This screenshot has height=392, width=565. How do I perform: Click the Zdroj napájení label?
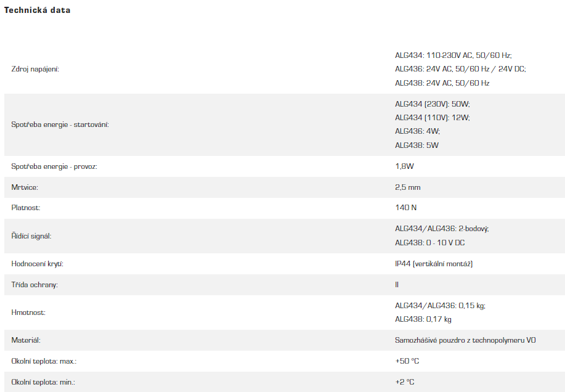35,69
